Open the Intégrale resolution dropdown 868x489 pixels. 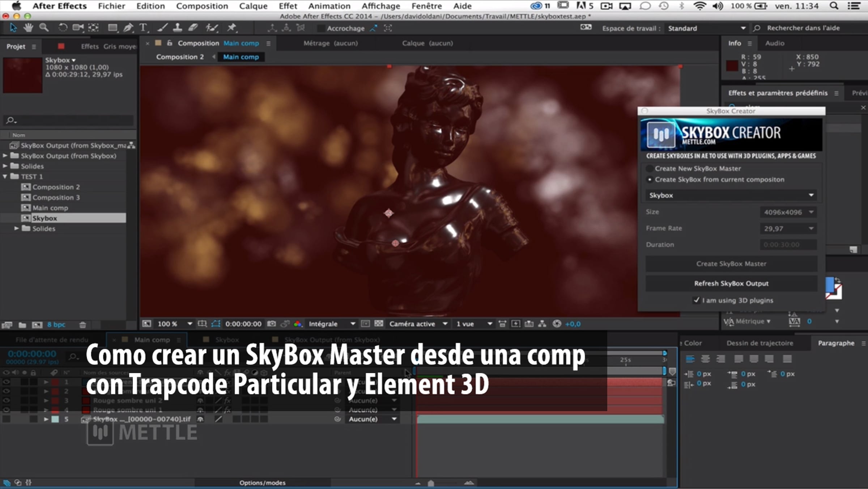pos(332,324)
